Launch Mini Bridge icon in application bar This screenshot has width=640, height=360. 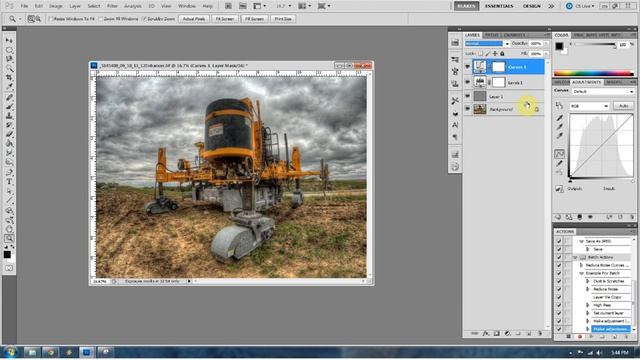point(242,6)
